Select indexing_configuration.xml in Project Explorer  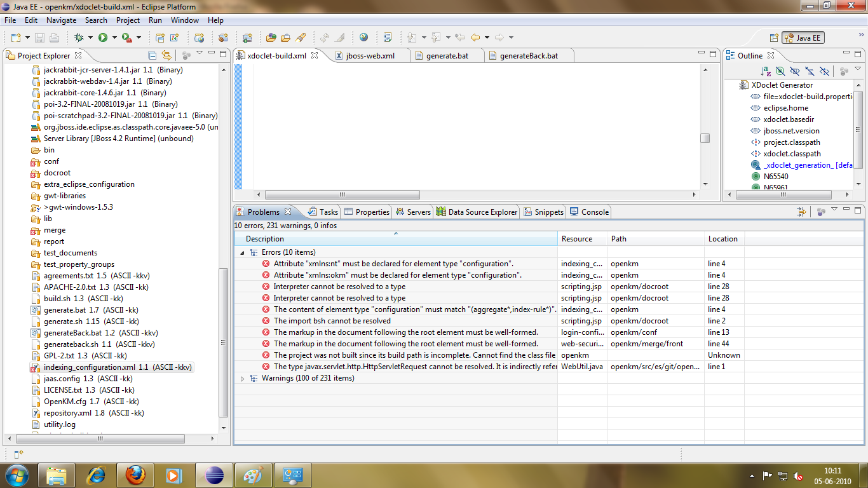(111, 367)
